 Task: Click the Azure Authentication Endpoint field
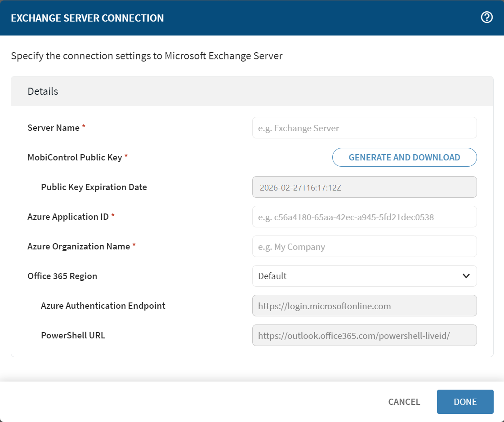(x=364, y=306)
